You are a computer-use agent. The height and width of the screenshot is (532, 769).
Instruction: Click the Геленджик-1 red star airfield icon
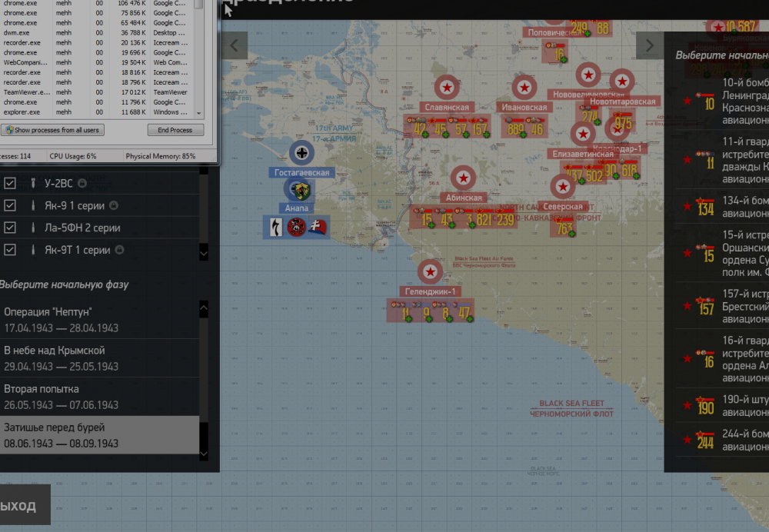(430, 271)
